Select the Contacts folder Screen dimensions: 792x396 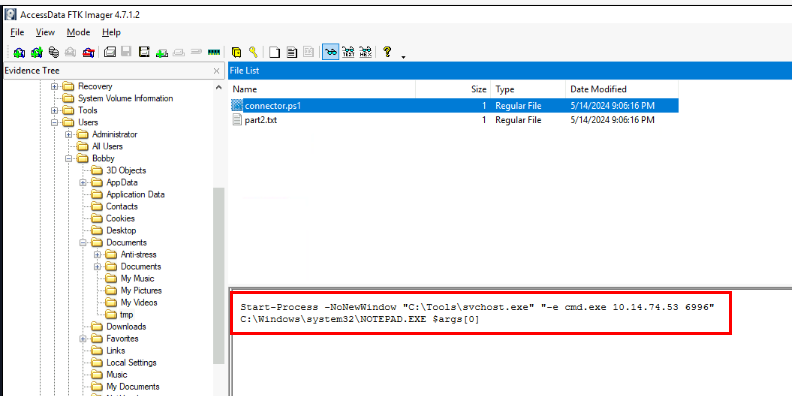[x=121, y=207]
